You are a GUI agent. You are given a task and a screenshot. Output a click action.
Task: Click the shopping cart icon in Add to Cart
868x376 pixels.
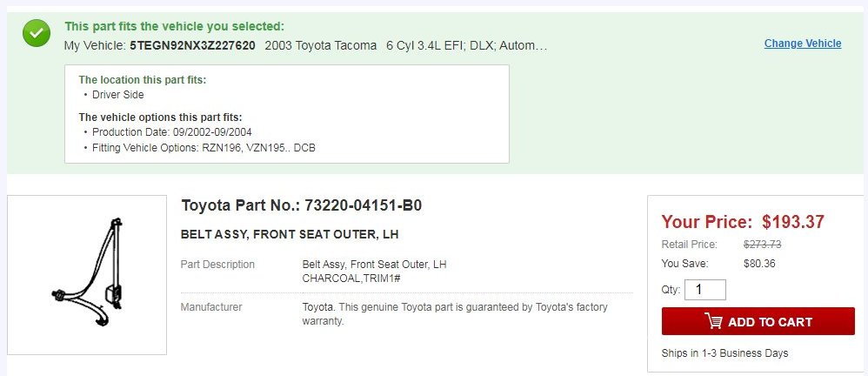(713, 321)
